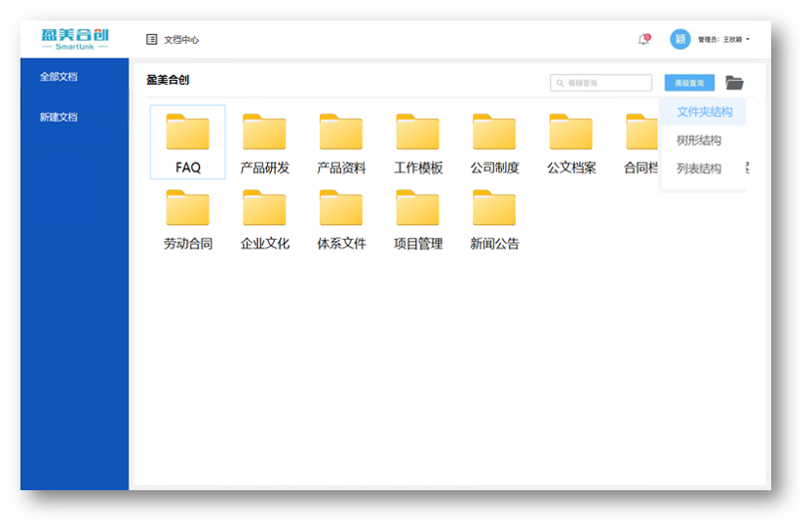Expand the 管理员 account dropdown
The image size is (812, 531).
pyautogui.click(x=725, y=40)
